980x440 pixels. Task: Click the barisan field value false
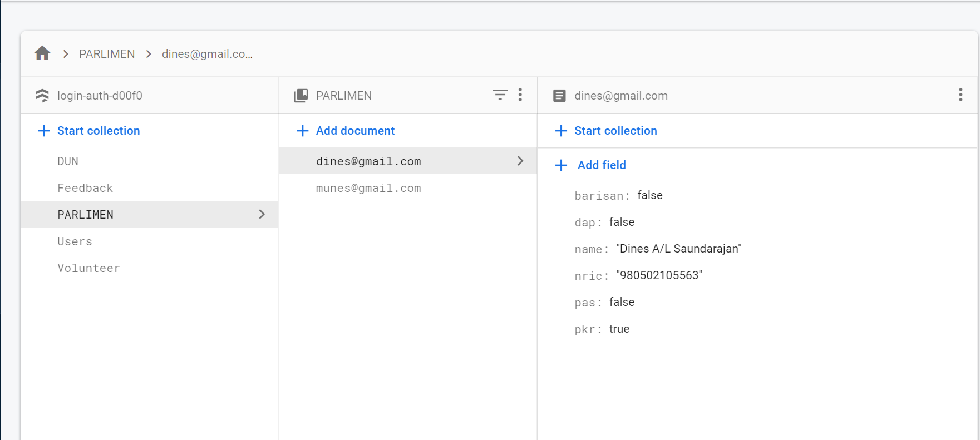[x=650, y=195]
